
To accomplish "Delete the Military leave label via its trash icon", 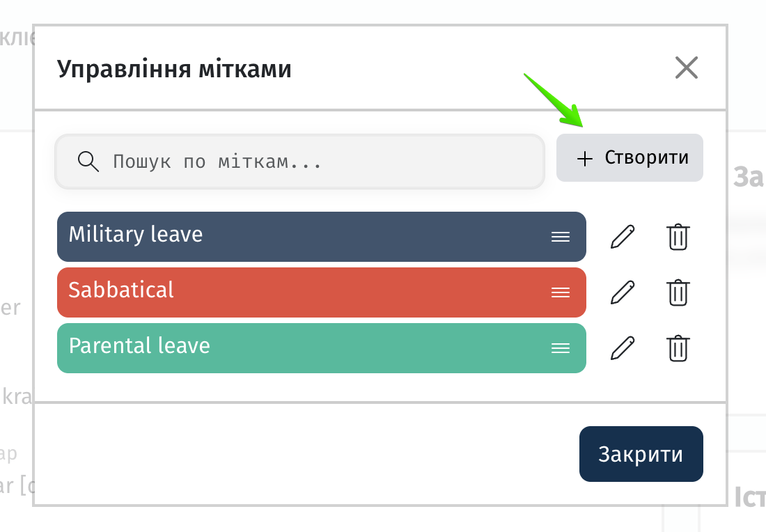I will point(678,237).
